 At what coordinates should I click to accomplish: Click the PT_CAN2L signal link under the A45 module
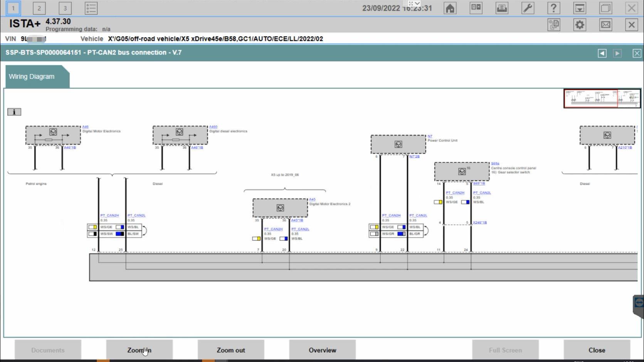pos(300,229)
